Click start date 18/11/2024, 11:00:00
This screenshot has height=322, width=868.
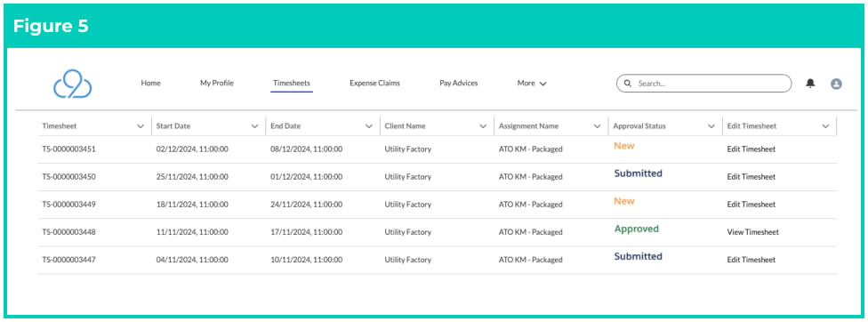[192, 205]
